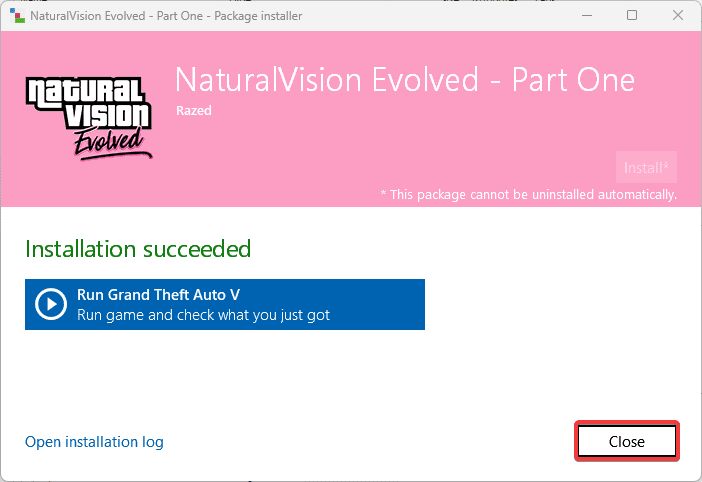Run Grand Theft Auto V
Image resolution: width=702 pixels, height=482 pixels.
pos(225,304)
